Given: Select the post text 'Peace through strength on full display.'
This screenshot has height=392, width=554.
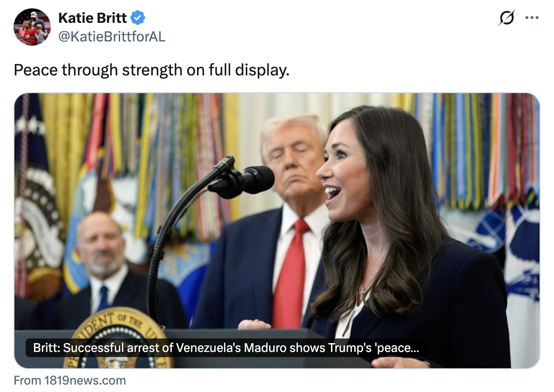Looking at the screenshot, I should click(152, 70).
